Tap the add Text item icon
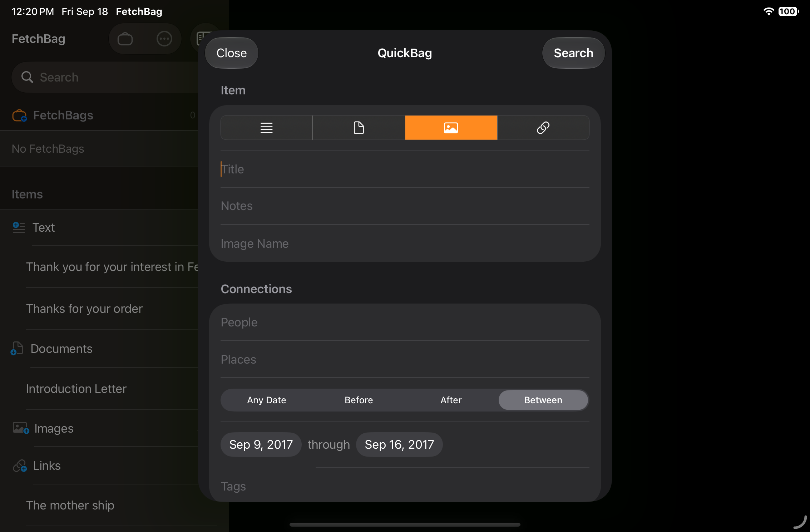 [x=19, y=227]
